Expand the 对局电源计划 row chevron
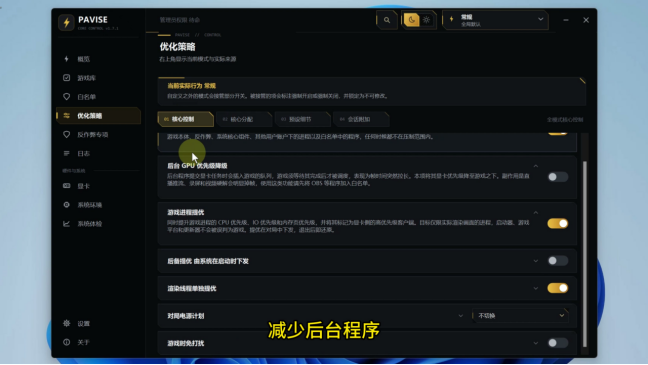Image resolution: width=648 pixels, height=365 pixels. [460, 316]
